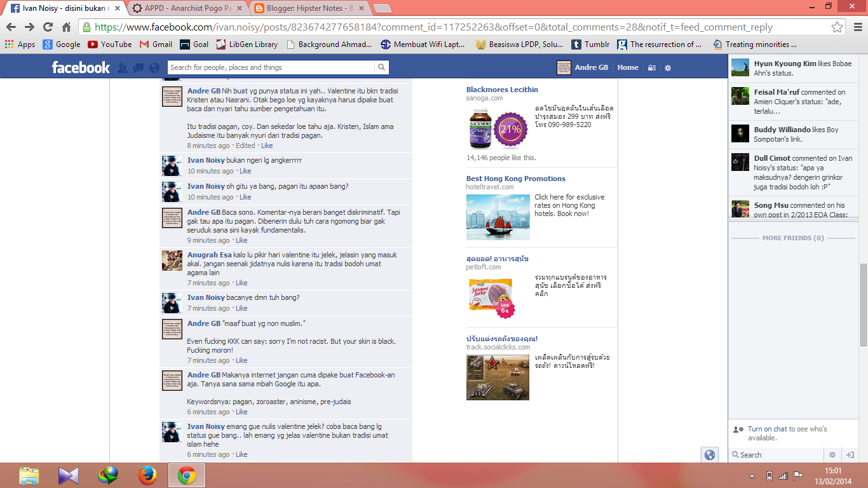Open Facebook notifications globe
Viewport: 868px width, 488px height.
[154, 67]
